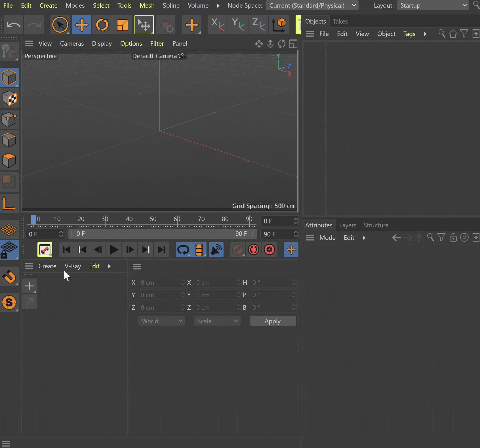This screenshot has width=480, height=448.
Task: Open the World coordinate system dropdown
Action: point(162,321)
